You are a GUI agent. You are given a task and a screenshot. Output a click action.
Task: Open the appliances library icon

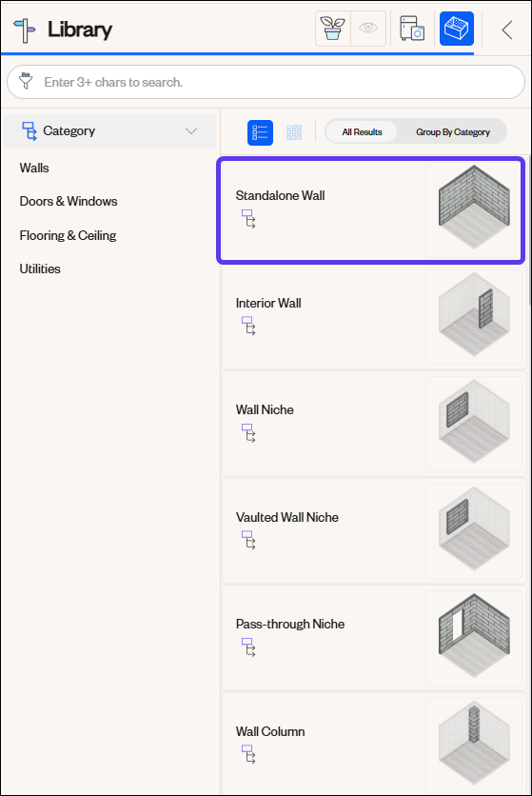coord(412,29)
